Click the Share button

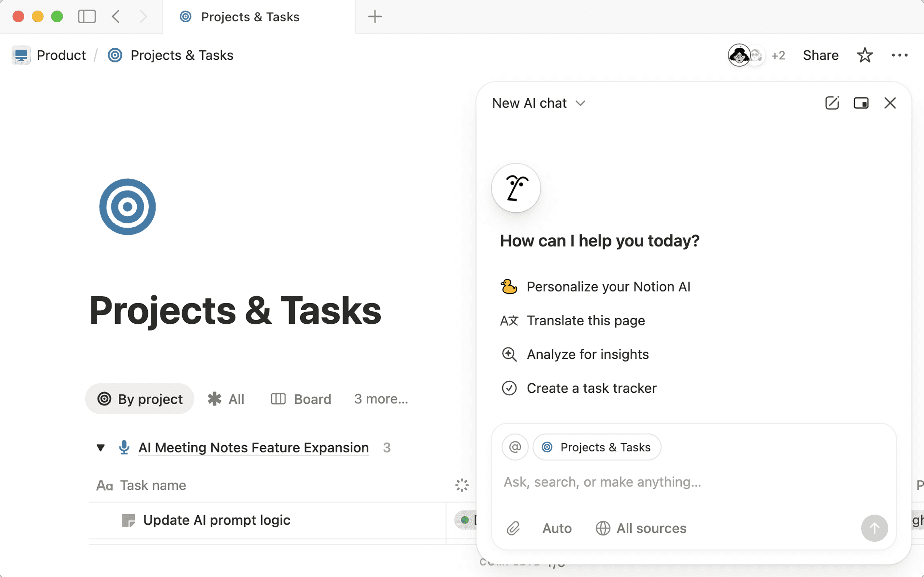point(821,55)
